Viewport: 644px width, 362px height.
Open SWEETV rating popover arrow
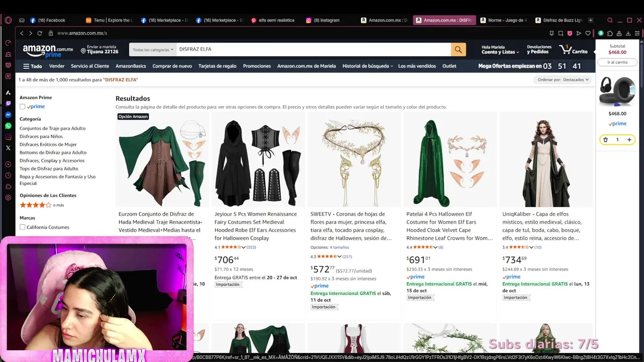(x=340, y=256)
